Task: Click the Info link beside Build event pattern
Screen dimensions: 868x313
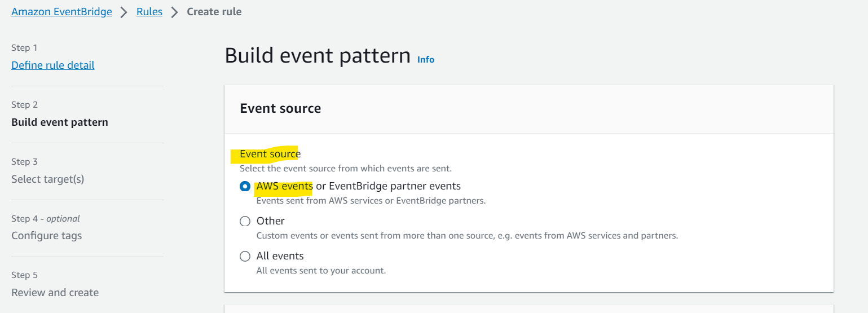Action: [x=426, y=59]
